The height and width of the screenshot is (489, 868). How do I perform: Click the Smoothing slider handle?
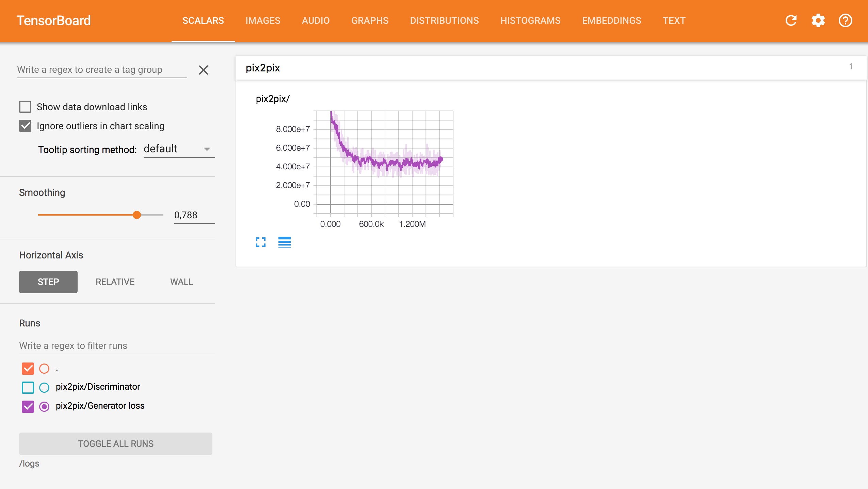137,215
